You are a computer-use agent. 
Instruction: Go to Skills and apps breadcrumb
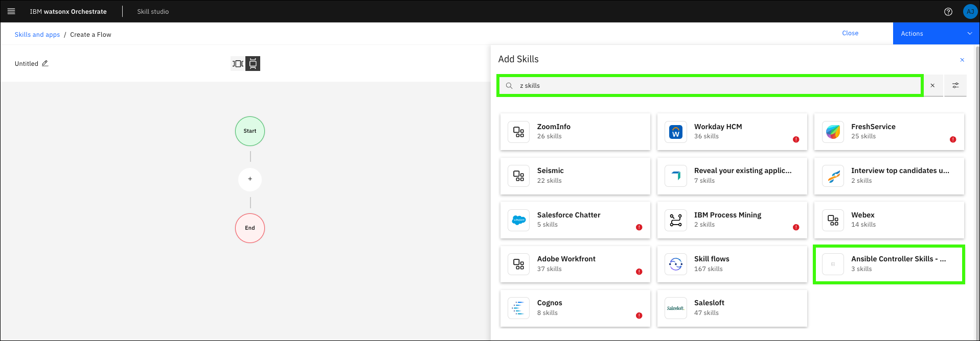37,35
